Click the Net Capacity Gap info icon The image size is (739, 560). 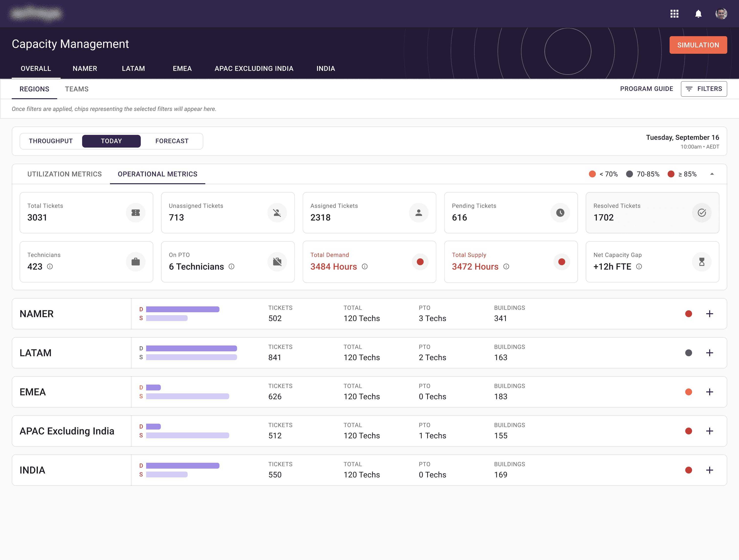click(x=639, y=267)
